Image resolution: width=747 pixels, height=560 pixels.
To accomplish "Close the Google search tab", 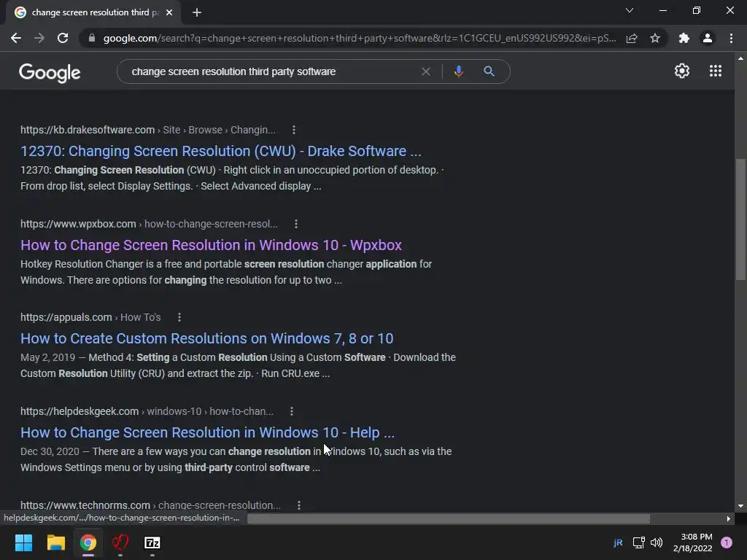I will coord(169,12).
